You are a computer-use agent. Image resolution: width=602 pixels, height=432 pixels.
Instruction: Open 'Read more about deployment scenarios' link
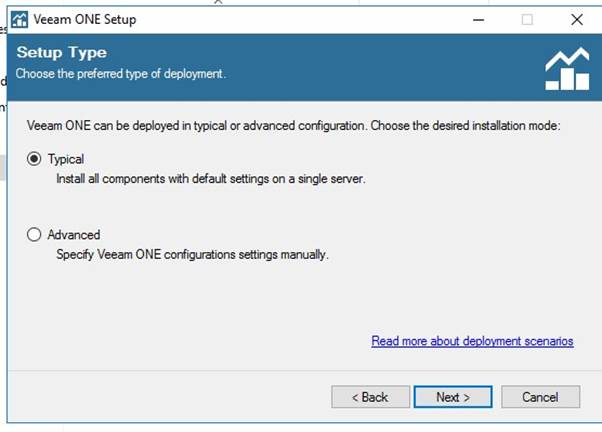click(472, 341)
